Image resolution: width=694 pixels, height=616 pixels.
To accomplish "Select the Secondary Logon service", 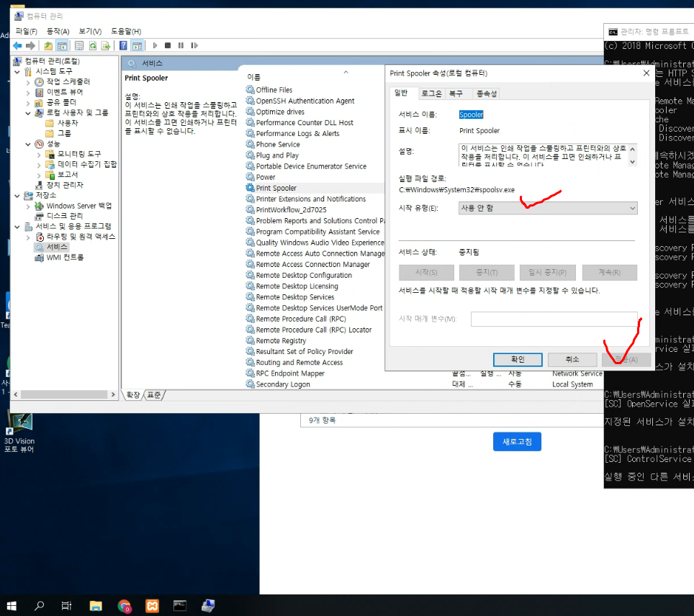I will pos(283,384).
